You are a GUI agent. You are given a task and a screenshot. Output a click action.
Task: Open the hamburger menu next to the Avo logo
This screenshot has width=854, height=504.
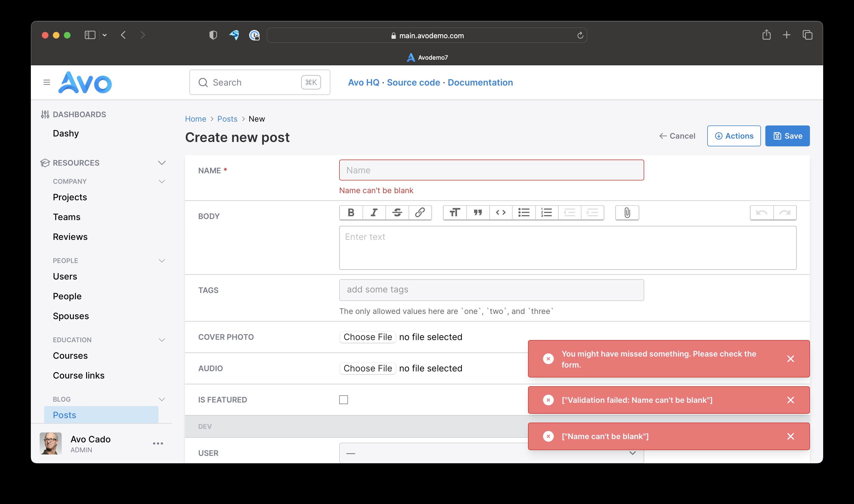point(47,82)
